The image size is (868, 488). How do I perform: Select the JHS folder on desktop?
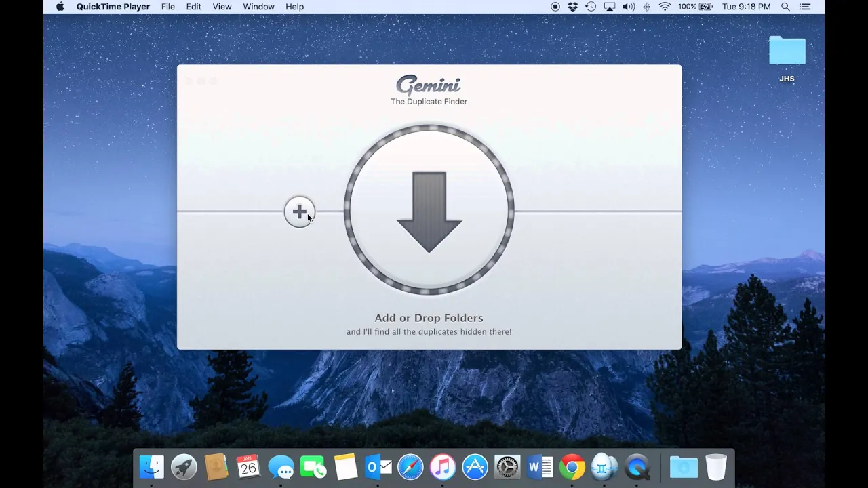(787, 60)
